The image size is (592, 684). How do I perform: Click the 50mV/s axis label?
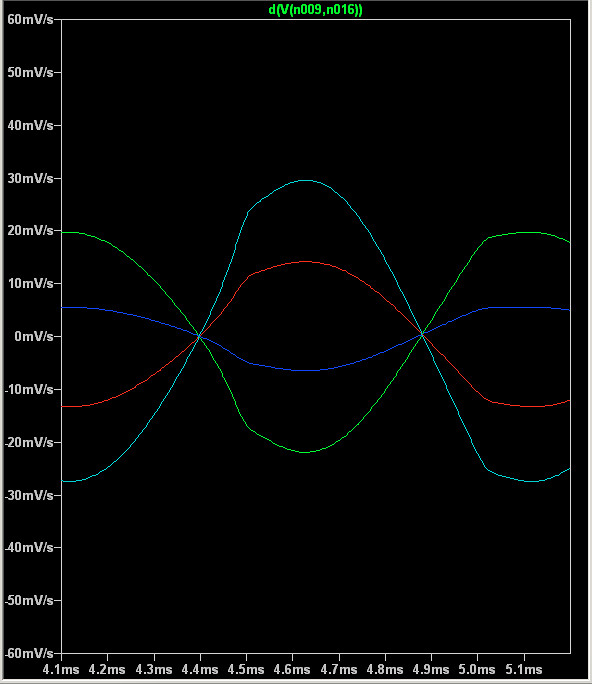[30, 72]
